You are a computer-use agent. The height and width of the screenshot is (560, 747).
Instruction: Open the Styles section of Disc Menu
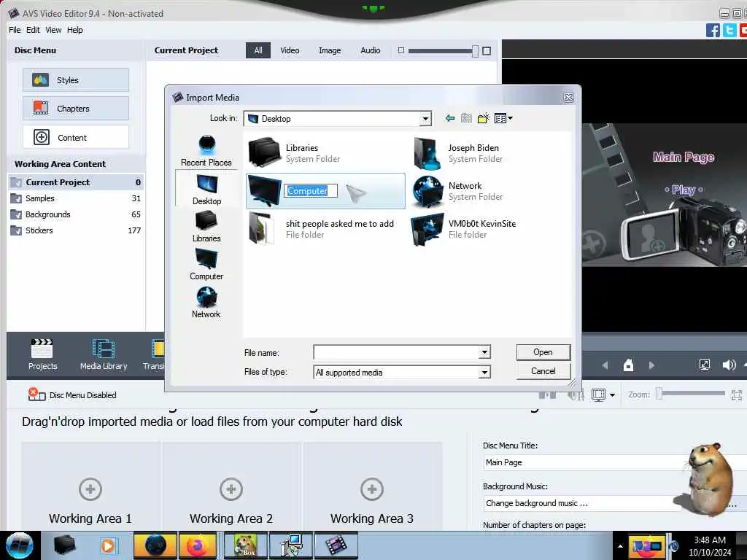76,80
